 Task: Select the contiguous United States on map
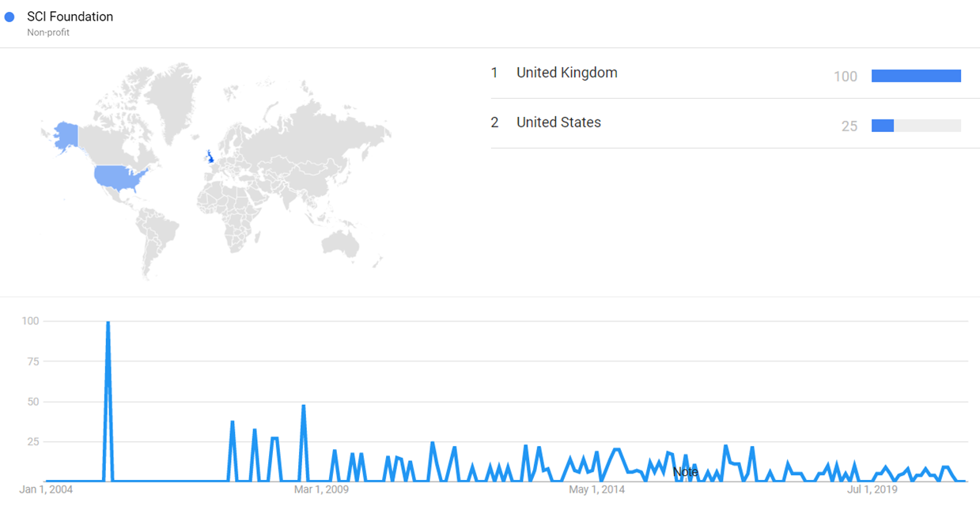click(115, 178)
